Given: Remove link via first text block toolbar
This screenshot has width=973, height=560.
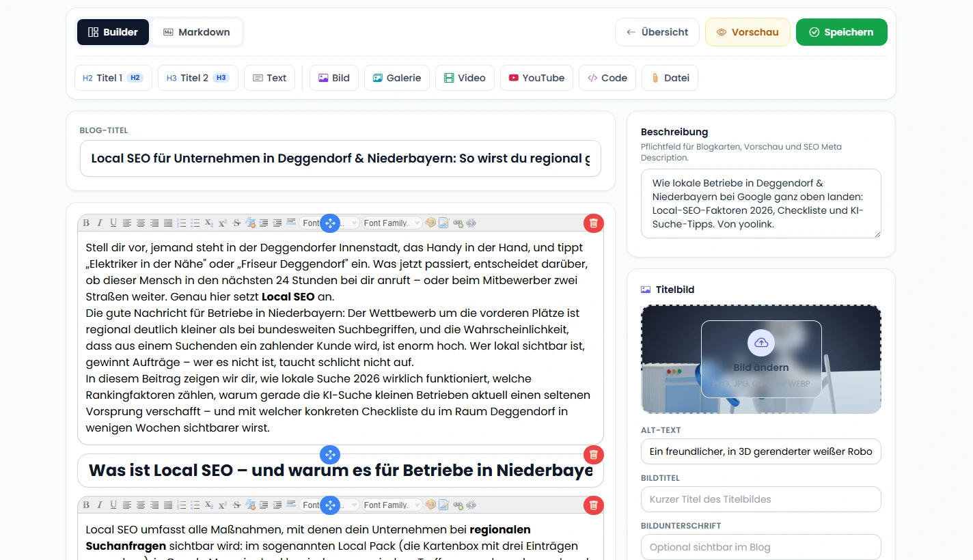Looking at the screenshot, I should 471,223.
